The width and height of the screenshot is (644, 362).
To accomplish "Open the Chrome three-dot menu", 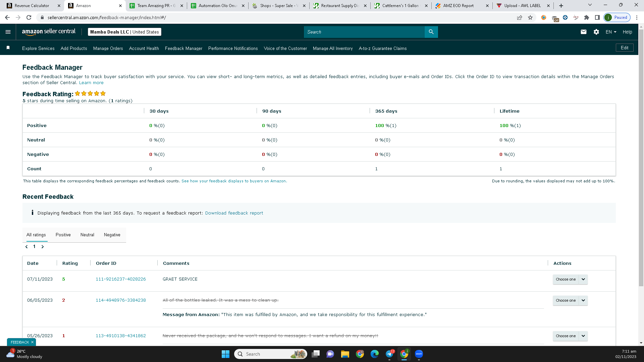I will [x=637, y=17].
